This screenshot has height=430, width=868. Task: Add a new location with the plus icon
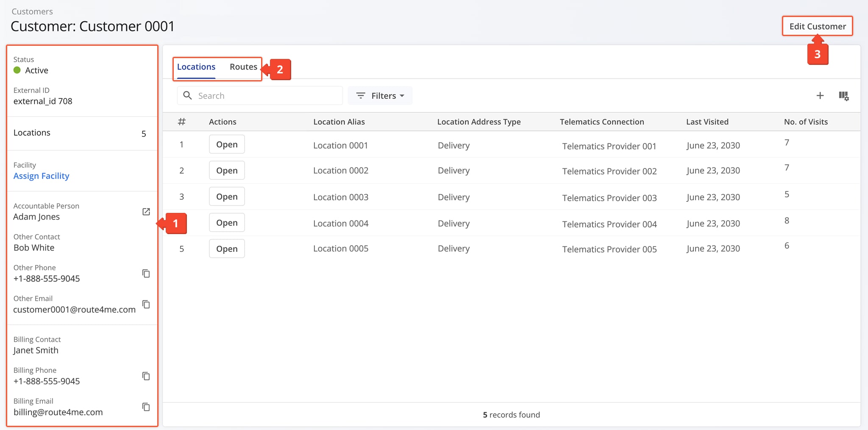(820, 96)
